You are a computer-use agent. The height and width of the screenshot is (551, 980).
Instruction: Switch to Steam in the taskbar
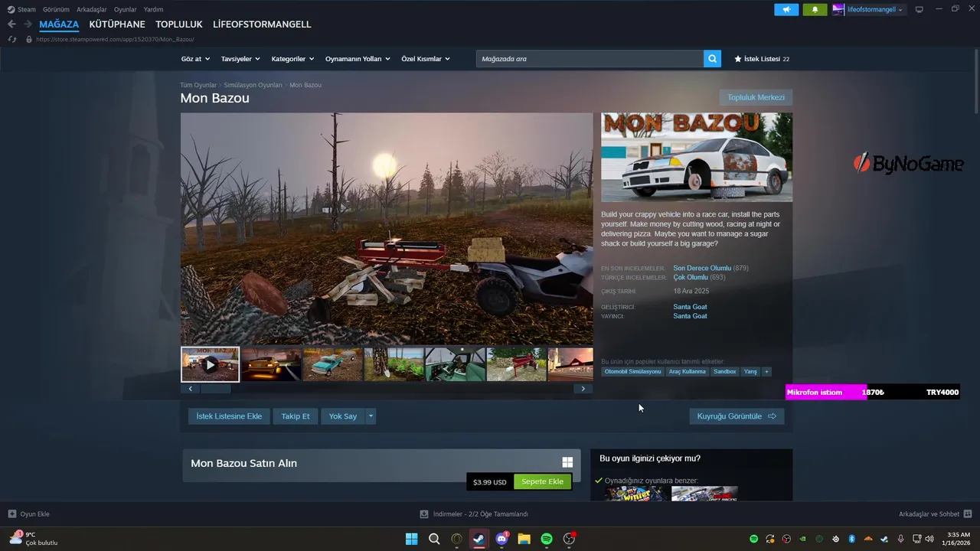(x=479, y=539)
